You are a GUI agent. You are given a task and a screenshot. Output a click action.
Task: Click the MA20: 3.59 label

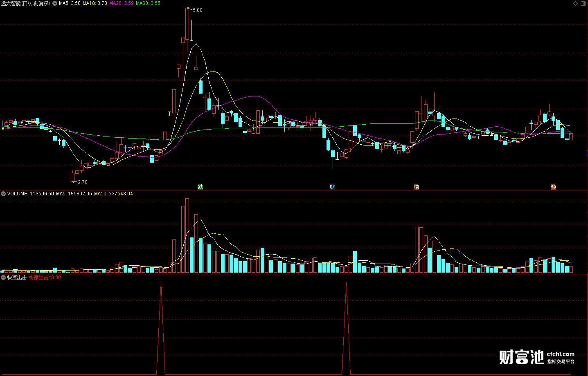tap(122, 3)
